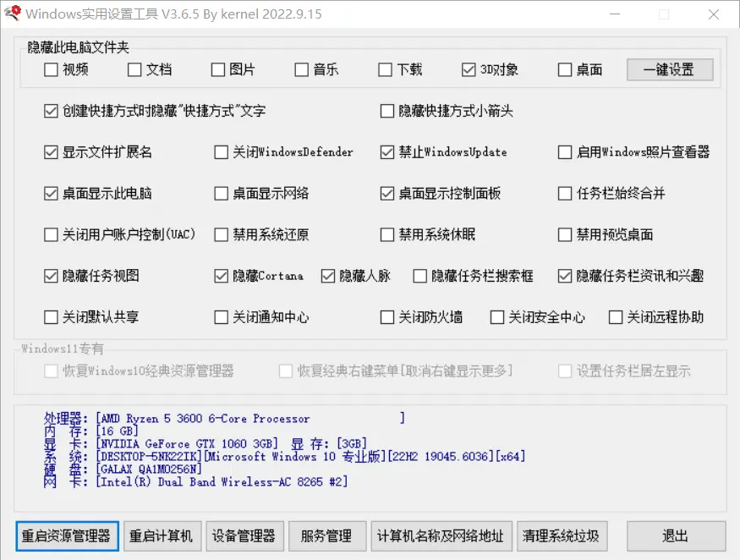Image resolution: width=740 pixels, height=560 pixels.
Task: Check 关闭默认共享 option
Action: [x=51, y=317]
